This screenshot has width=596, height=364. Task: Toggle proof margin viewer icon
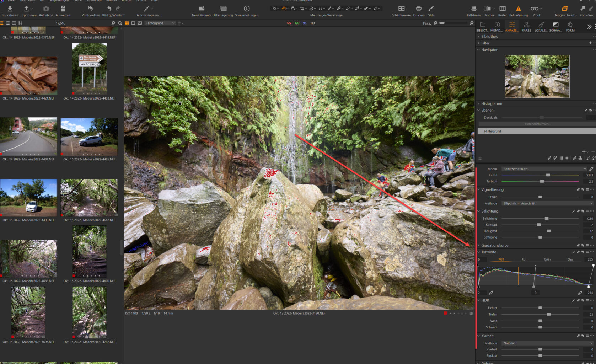(x=140, y=23)
